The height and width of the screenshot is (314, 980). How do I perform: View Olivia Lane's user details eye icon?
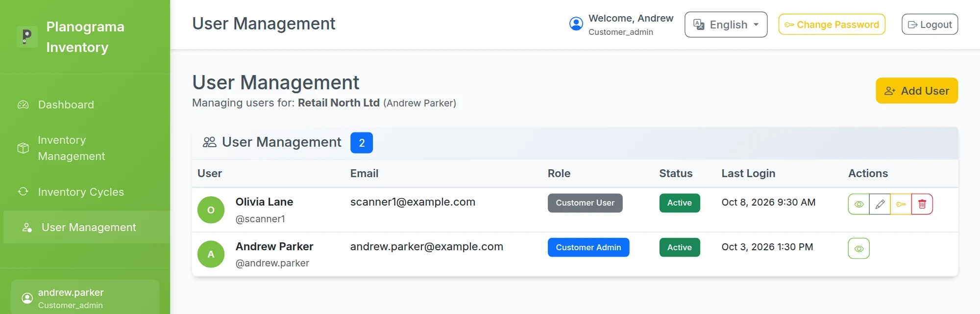coord(858,204)
